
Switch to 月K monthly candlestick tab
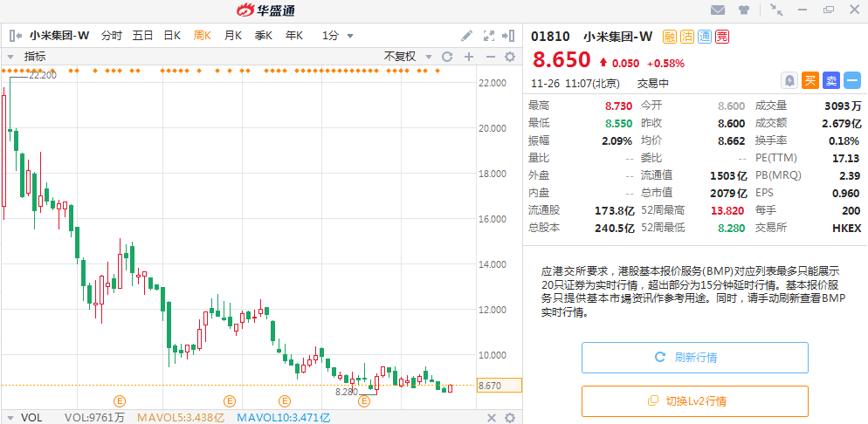tap(232, 36)
